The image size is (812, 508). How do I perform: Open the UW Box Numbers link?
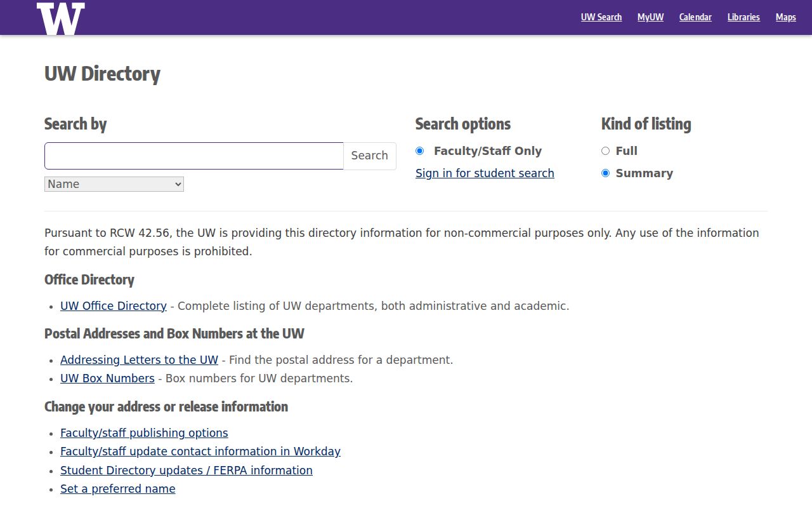coord(107,378)
